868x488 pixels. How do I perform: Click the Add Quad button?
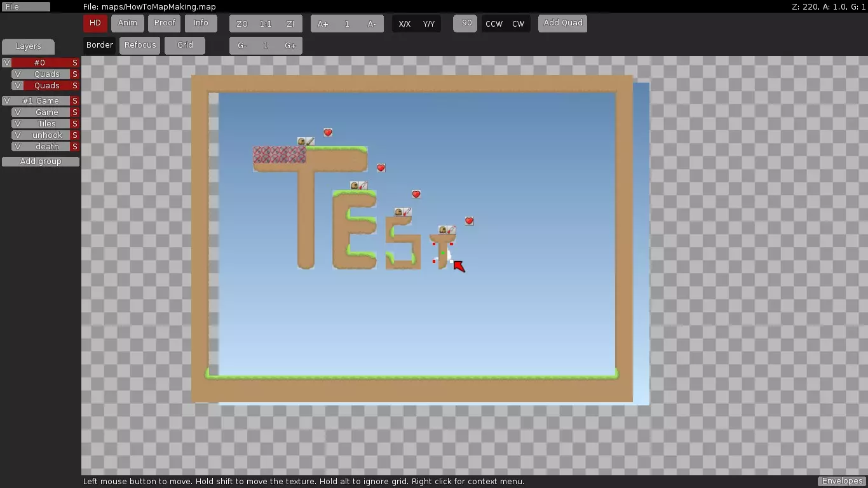point(562,24)
